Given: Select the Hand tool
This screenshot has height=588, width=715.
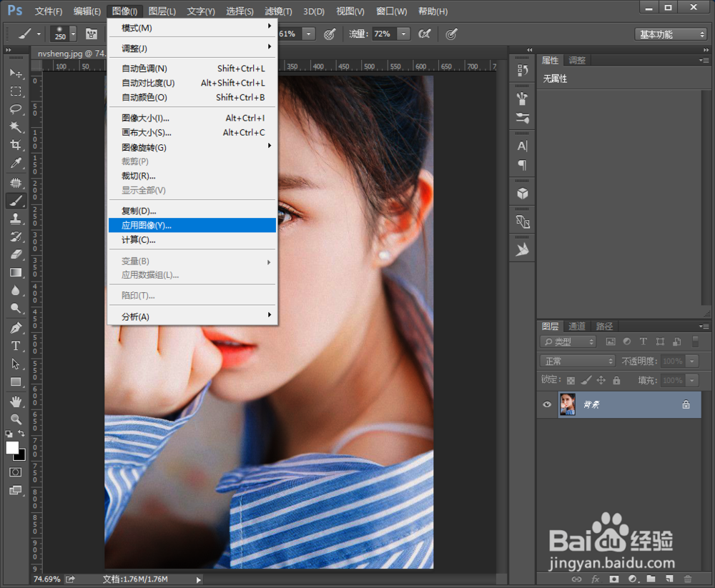Looking at the screenshot, I should coord(16,401).
